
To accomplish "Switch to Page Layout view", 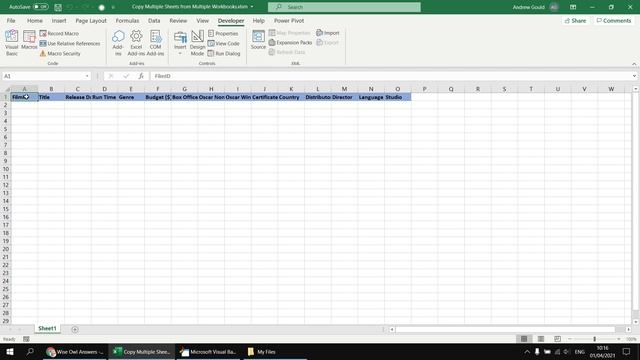I will point(541,339).
